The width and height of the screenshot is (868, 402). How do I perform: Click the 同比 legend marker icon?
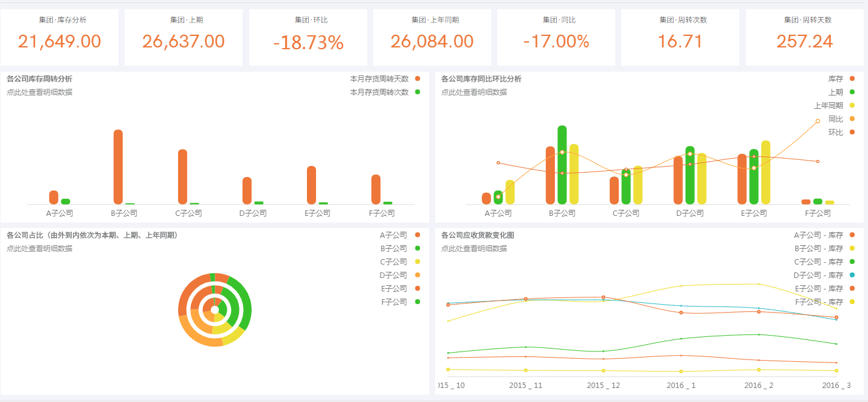tap(853, 119)
